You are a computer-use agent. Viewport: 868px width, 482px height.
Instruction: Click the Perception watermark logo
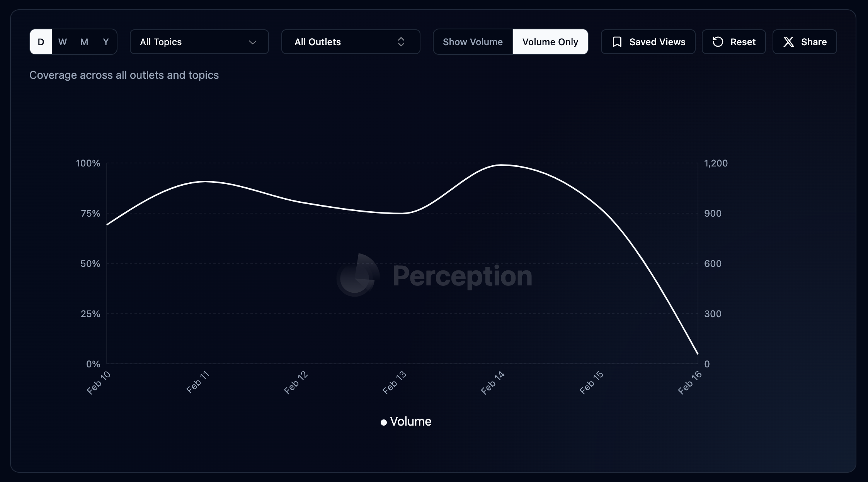(357, 275)
